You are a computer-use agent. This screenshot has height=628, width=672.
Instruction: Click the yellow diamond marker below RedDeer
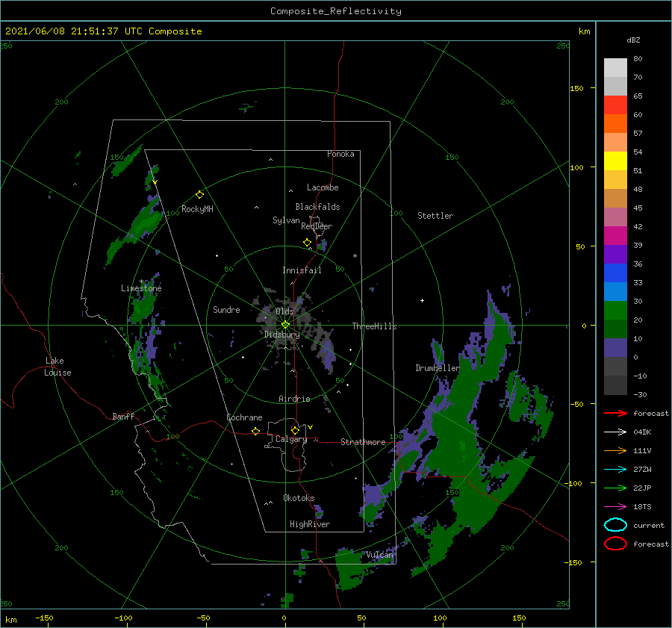[307, 243]
